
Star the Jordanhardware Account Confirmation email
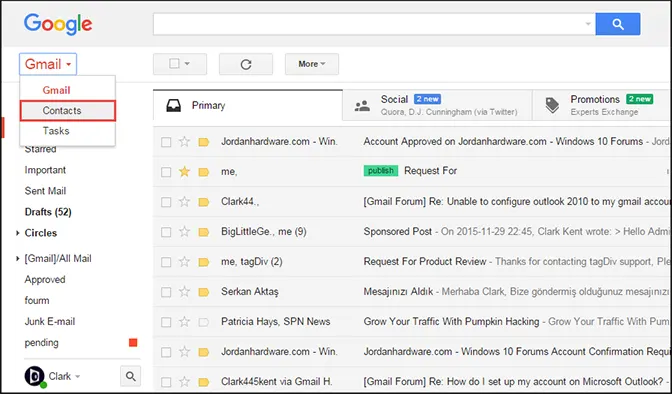tap(184, 352)
